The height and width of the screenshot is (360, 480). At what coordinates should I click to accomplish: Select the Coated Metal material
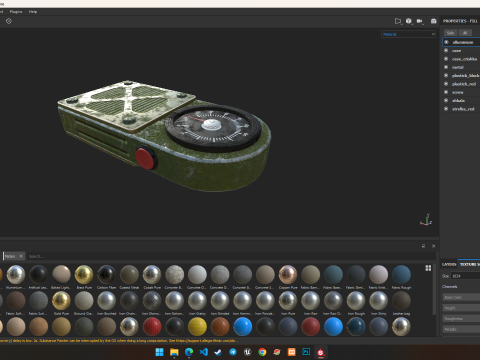(x=129, y=277)
